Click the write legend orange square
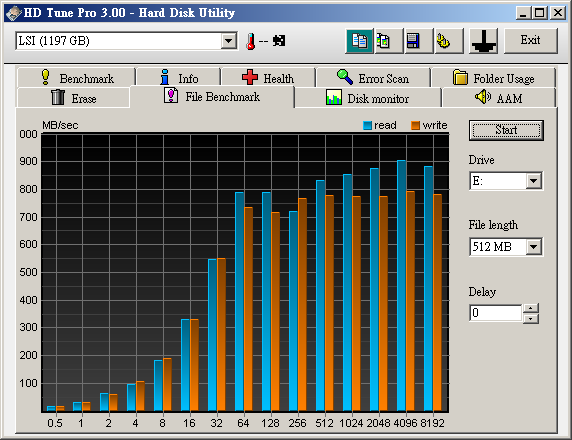The width and height of the screenshot is (572, 440). 416,126
